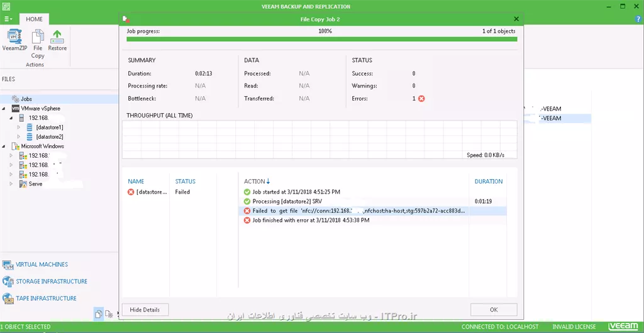The height and width of the screenshot is (333, 644).
Task: Click the Virtual Machines VM icon
Action: pyautogui.click(x=8, y=265)
